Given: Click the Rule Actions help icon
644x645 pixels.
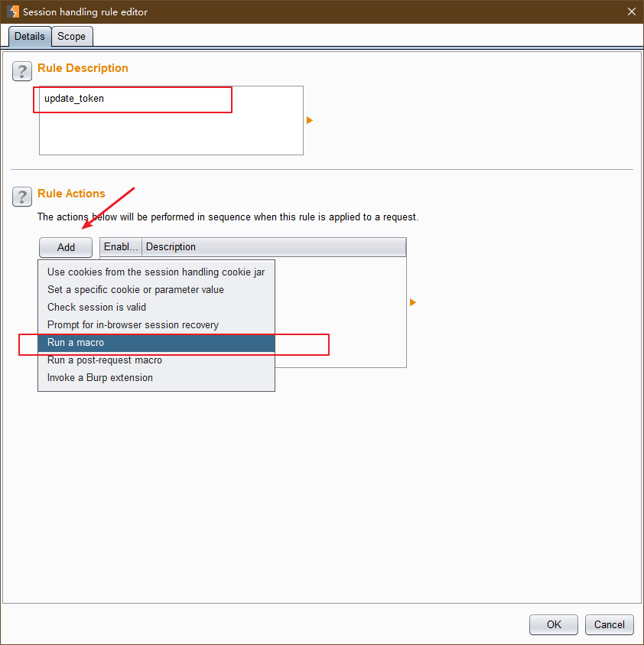Looking at the screenshot, I should pyautogui.click(x=22, y=197).
